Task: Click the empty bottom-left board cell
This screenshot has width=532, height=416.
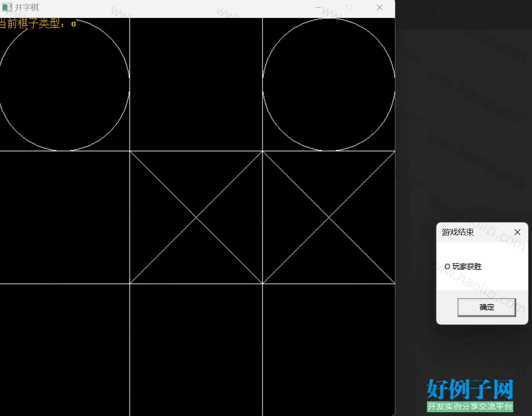Action: 65,350
